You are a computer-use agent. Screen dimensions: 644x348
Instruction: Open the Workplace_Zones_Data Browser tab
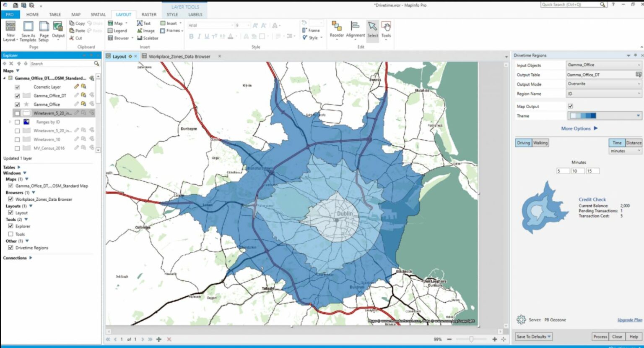click(179, 56)
